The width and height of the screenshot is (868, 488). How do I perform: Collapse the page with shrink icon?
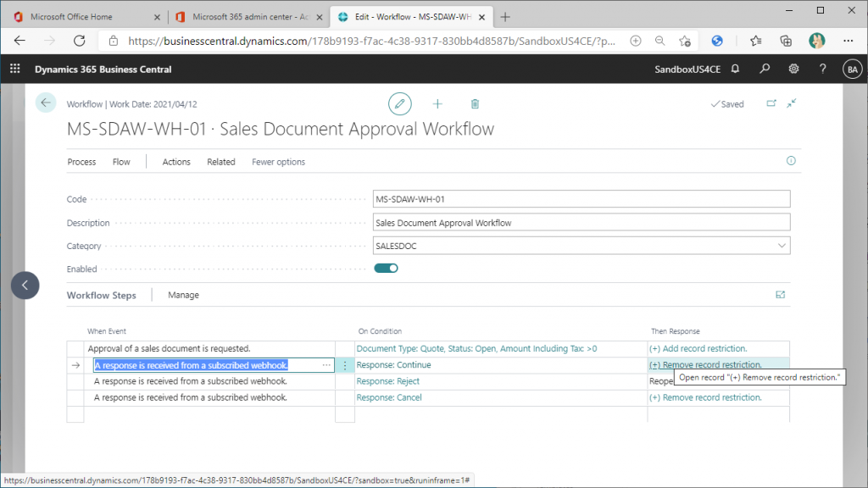pos(792,103)
